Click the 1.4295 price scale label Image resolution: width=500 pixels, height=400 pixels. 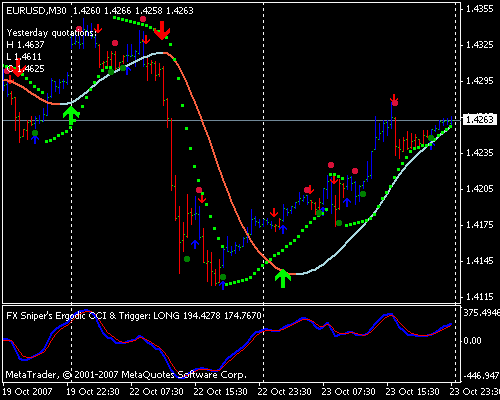coord(480,81)
